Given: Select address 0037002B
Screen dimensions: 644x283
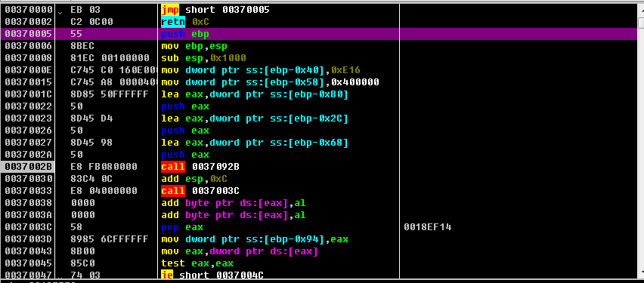Looking at the screenshot, I should tap(28, 167).
